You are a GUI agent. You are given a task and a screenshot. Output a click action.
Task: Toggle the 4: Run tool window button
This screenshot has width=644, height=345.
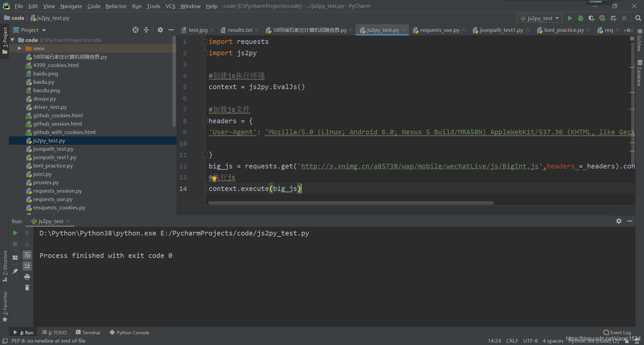pyautogui.click(x=23, y=332)
